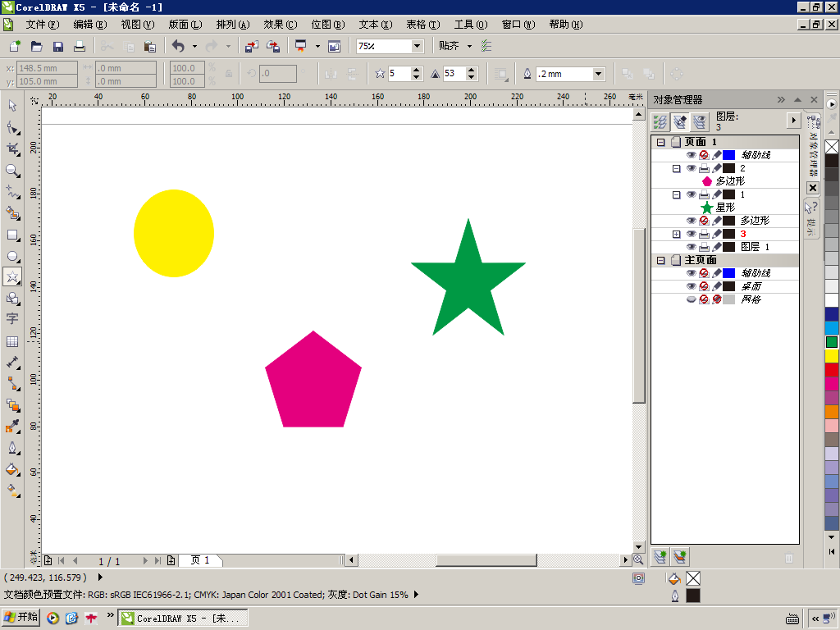Choose the Rectangle tool in toolbox

12,235
